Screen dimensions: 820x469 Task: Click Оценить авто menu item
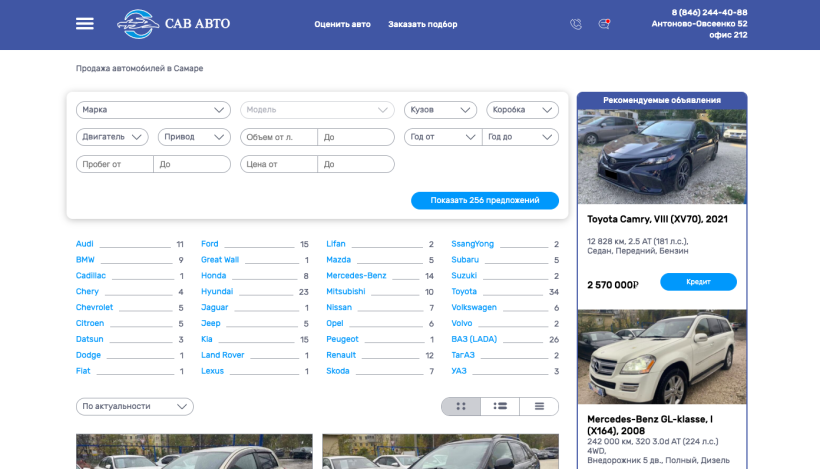[342, 24]
